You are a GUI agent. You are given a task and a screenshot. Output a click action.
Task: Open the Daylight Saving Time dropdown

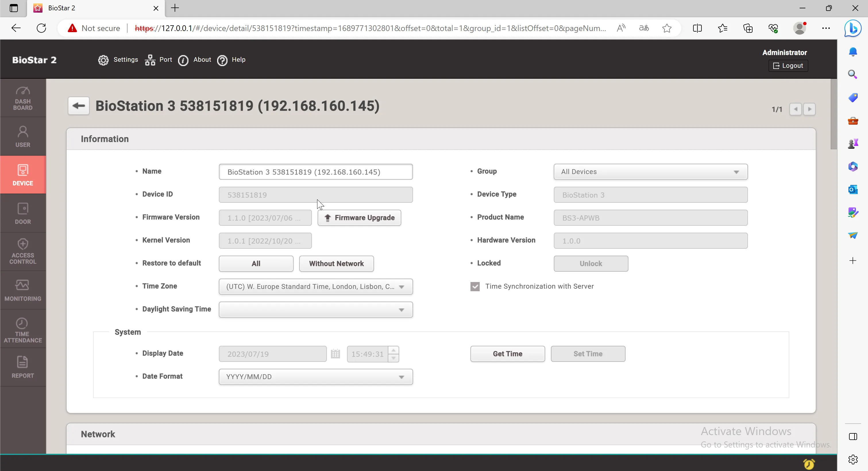316,309
